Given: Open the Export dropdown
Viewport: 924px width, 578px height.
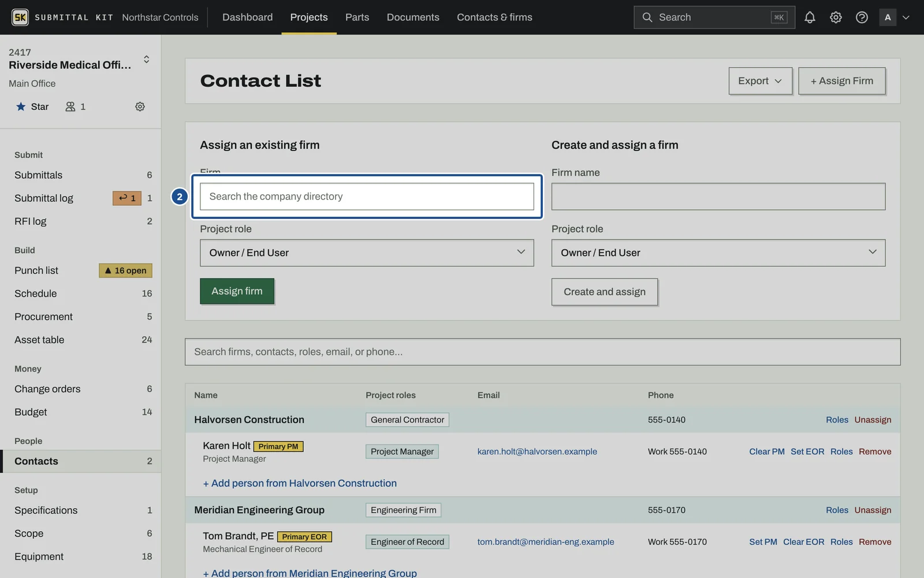Looking at the screenshot, I should 760,81.
